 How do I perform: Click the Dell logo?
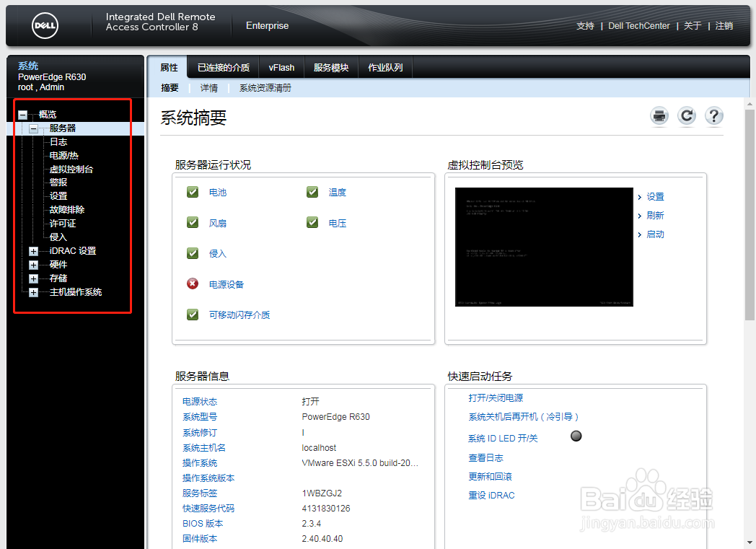45,26
